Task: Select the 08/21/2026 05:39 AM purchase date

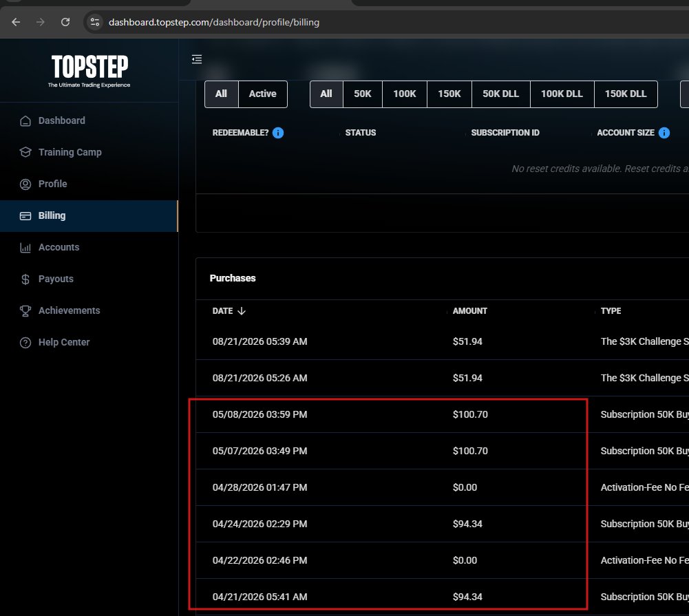Action: coord(259,341)
